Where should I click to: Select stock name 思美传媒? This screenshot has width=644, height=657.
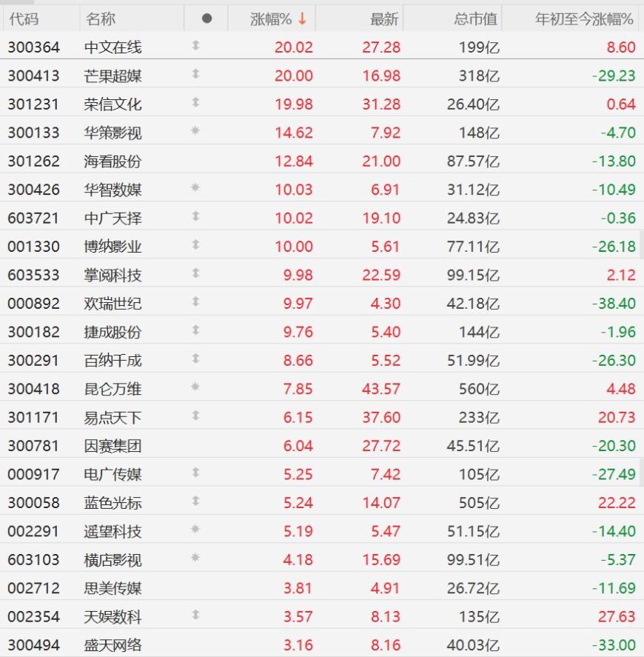(113, 589)
